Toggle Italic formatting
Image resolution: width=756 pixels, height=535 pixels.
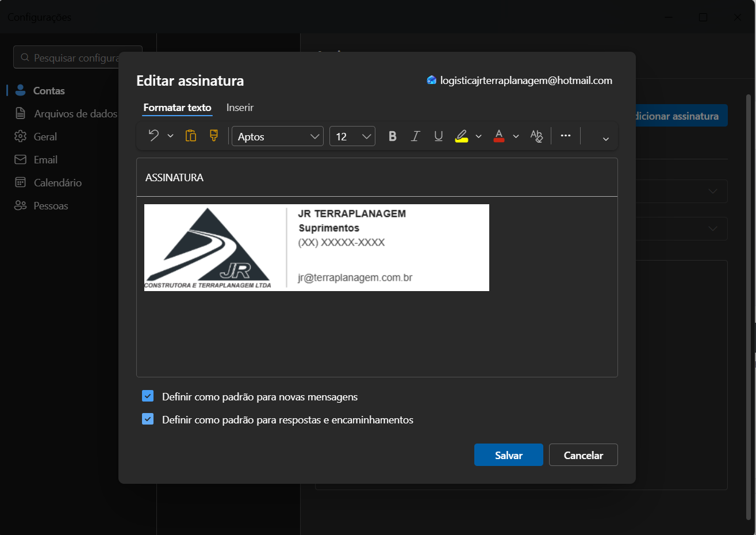coord(416,136)
